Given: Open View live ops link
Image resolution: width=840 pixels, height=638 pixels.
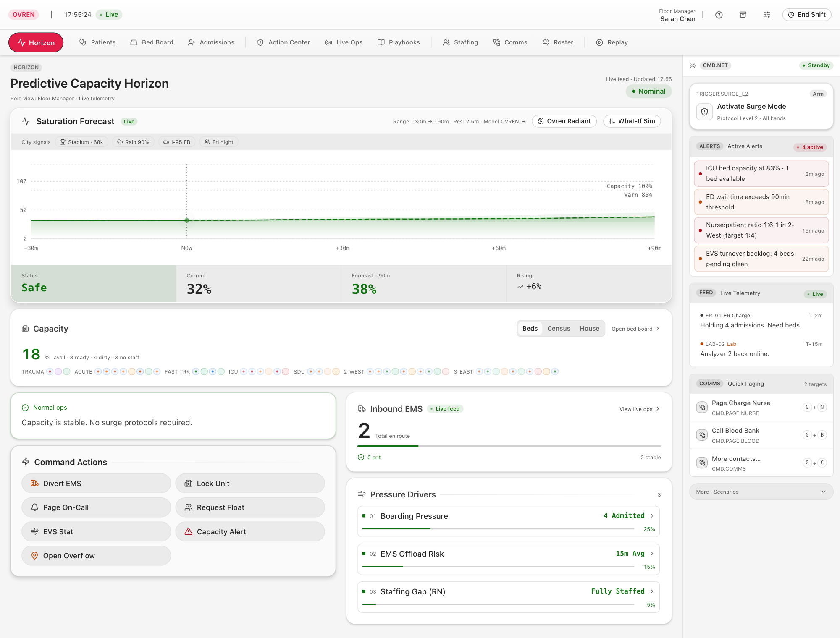Looking at the screenshot, I should pyautogui.click(x=639, y=409).
